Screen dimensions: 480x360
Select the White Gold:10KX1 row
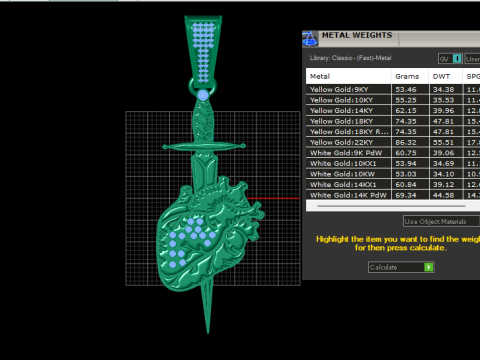[393, 163]
